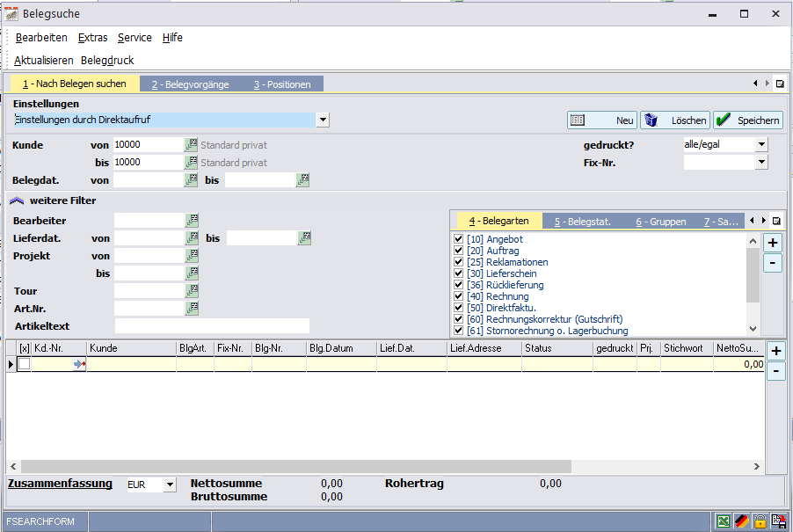Click Belegdruck in the toolbar
Viewport: 793px width, 532px height.
click(x=107, y=60)
